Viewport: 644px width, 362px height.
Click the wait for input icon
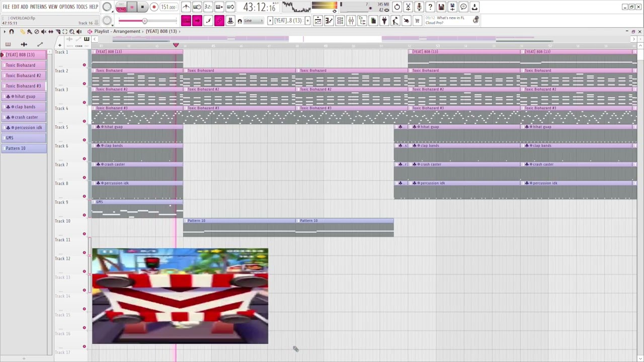click(197, 7)
